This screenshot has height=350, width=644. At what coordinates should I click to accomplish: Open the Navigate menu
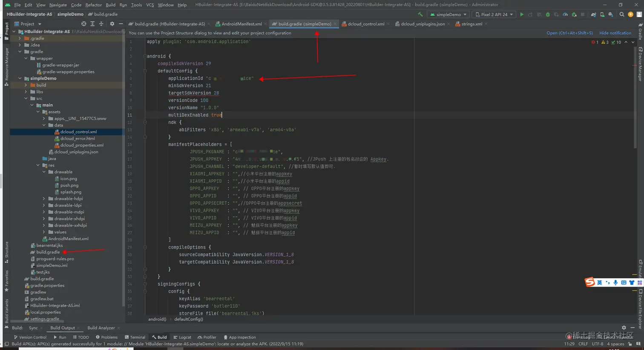pos(58,5)
